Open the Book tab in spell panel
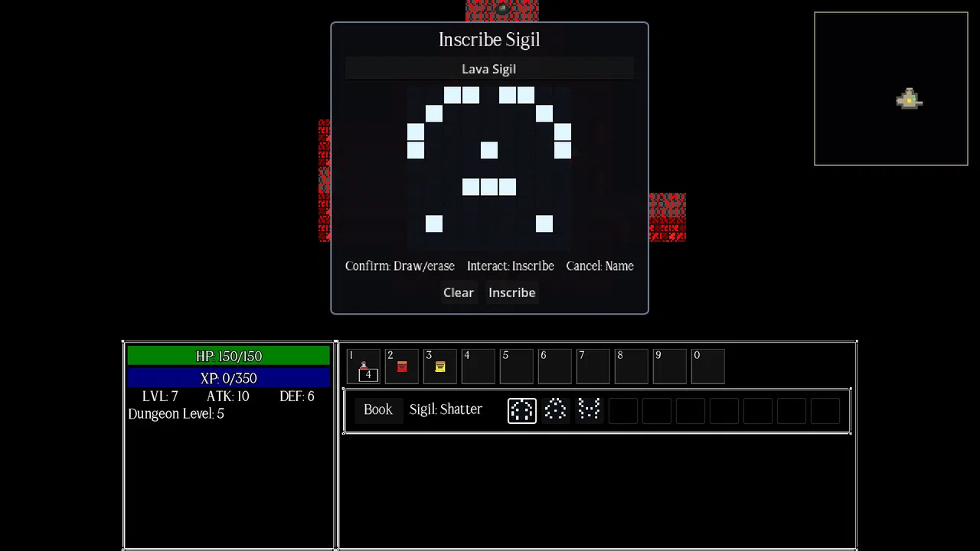Image resolution: width=980 pixels, height=551 pixels. click(x=378, y=409)
